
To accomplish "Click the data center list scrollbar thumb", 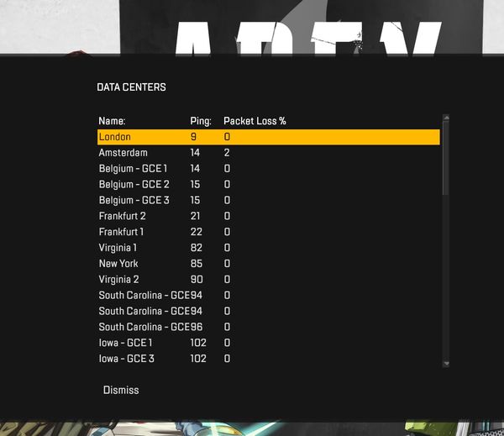I will point(446,160).
